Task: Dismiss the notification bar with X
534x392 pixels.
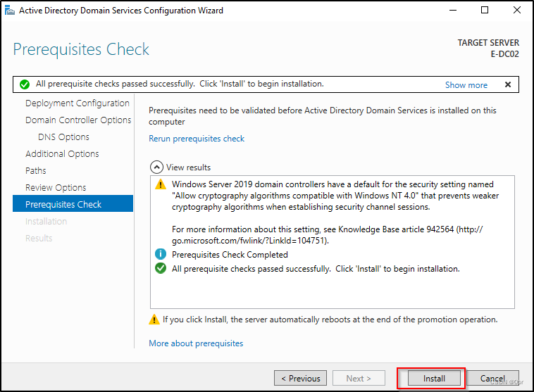Action: pos(508,84)
